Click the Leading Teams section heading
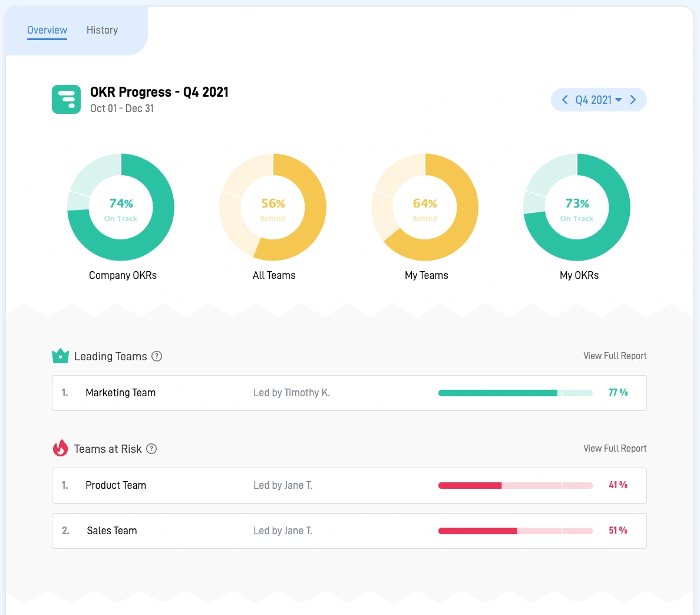This screenshot has width=700, height=615. pos(110,356)
